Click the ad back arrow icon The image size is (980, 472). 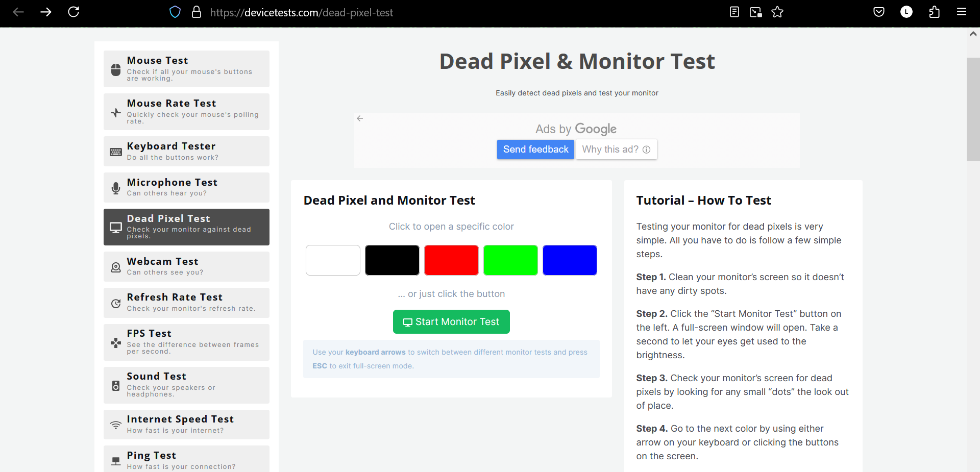tap(360, 118)
